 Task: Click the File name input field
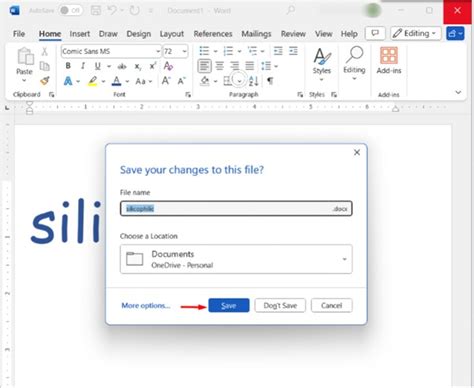point(236,209)
